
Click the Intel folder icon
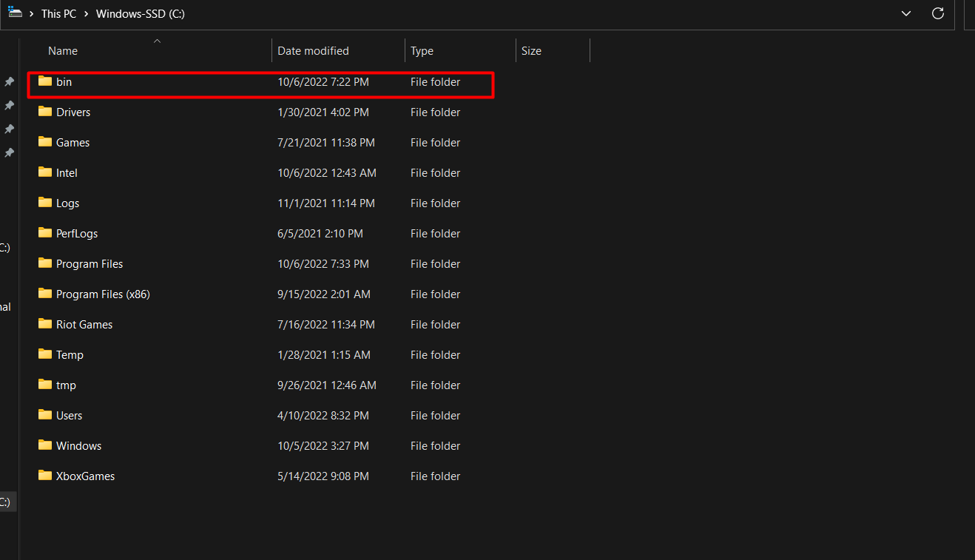coord(45,172)
